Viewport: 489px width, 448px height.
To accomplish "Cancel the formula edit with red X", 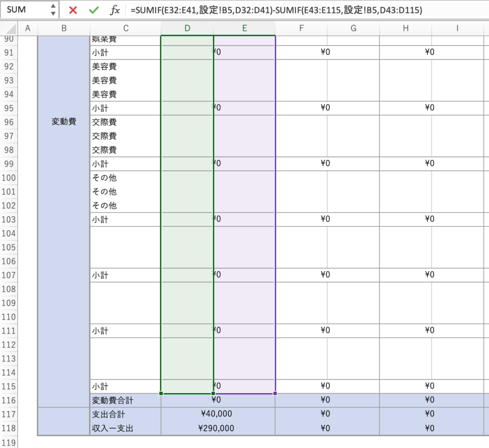I will pyautogui.click(x=73, y=10).
